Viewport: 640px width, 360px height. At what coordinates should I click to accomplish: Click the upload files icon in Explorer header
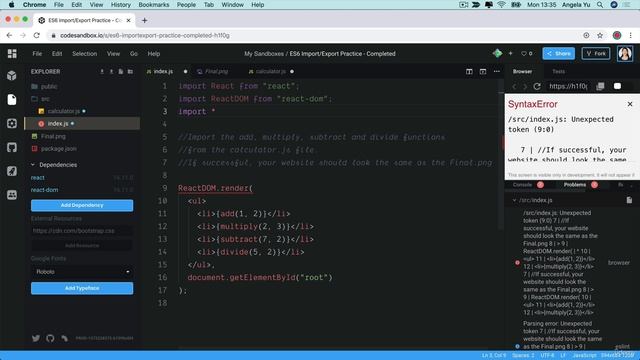click(x=111, y=71)
